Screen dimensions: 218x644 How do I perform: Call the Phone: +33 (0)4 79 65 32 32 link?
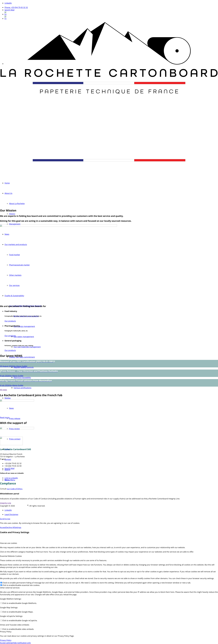coord(16,8)
